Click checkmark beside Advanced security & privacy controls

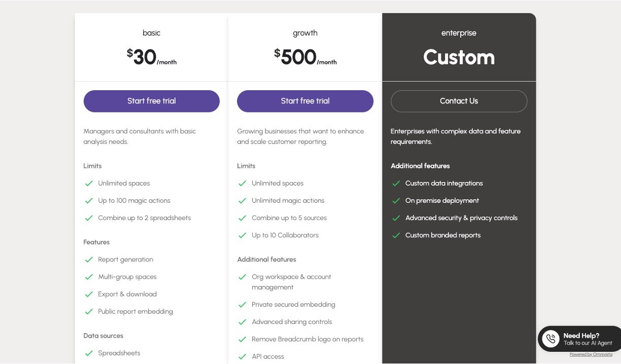click(396, 218)
